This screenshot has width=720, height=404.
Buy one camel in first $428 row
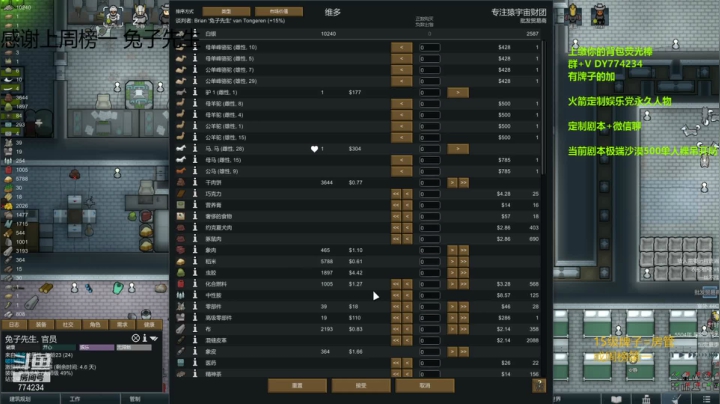click(x=401, y=47)
